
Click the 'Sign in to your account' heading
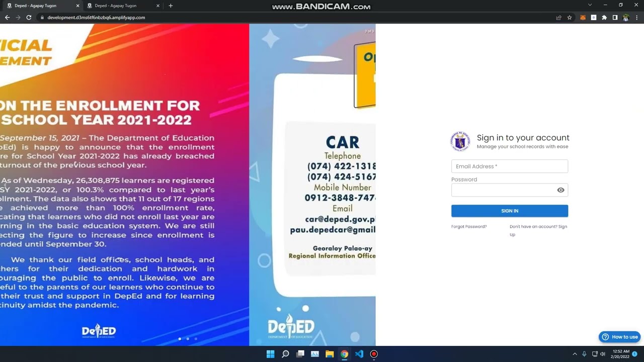coord(523,138)
